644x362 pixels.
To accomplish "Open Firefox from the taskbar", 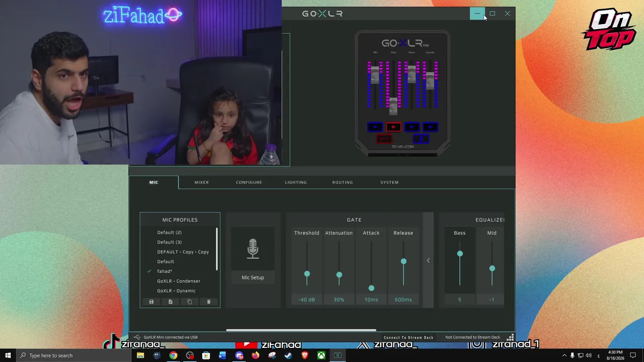I will (256, 355).
